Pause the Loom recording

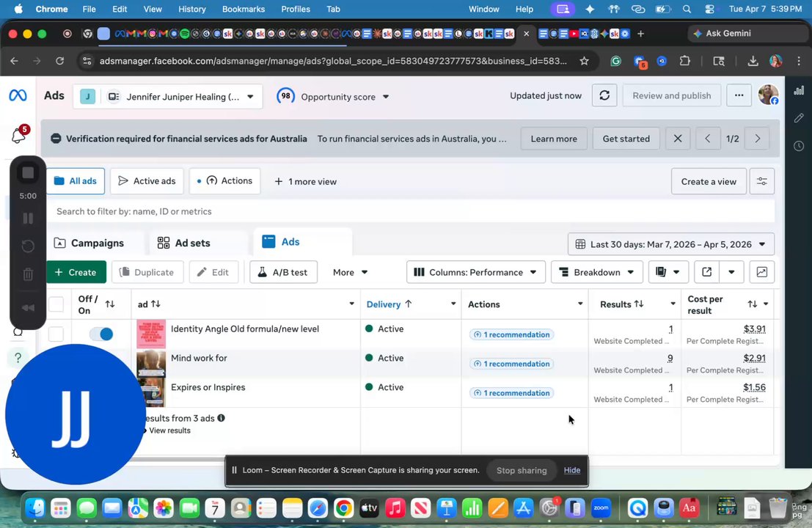[x=28, y=219]
